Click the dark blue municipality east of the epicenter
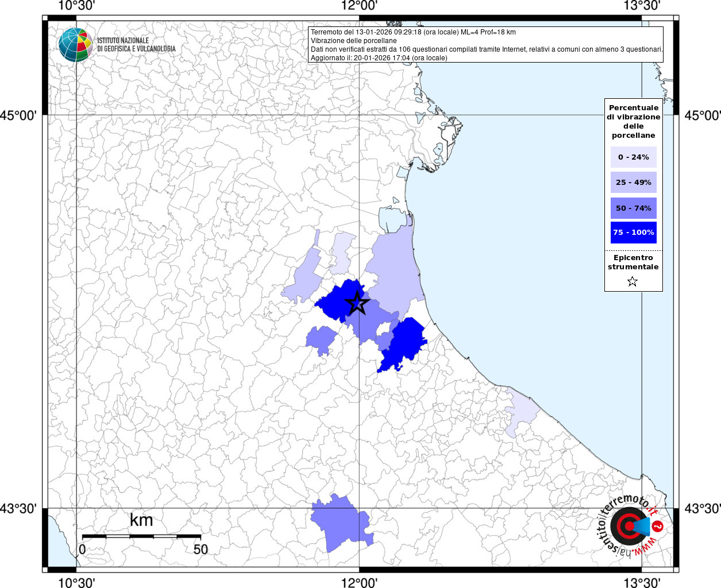The height and width of the screenshot is (588, 721). click(407, 343)
